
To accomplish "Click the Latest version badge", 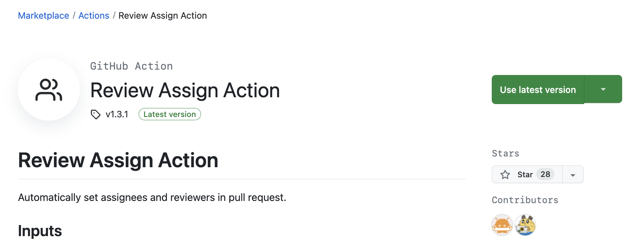I will coord(170,114).
